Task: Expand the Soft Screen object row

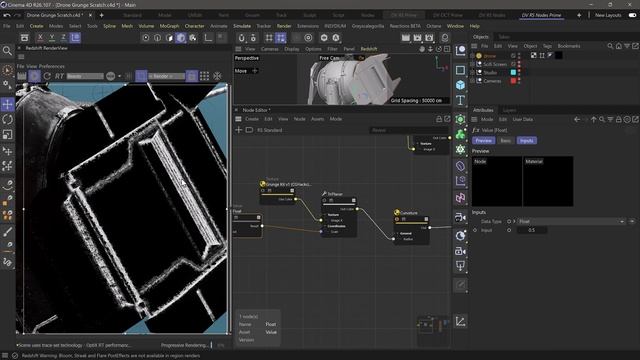Action: [x=472, y=64]
